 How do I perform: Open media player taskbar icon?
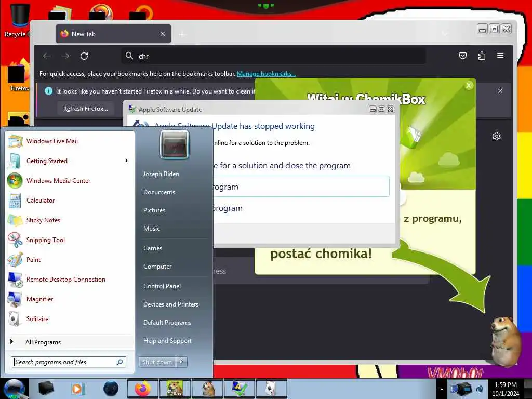[78, 389]
